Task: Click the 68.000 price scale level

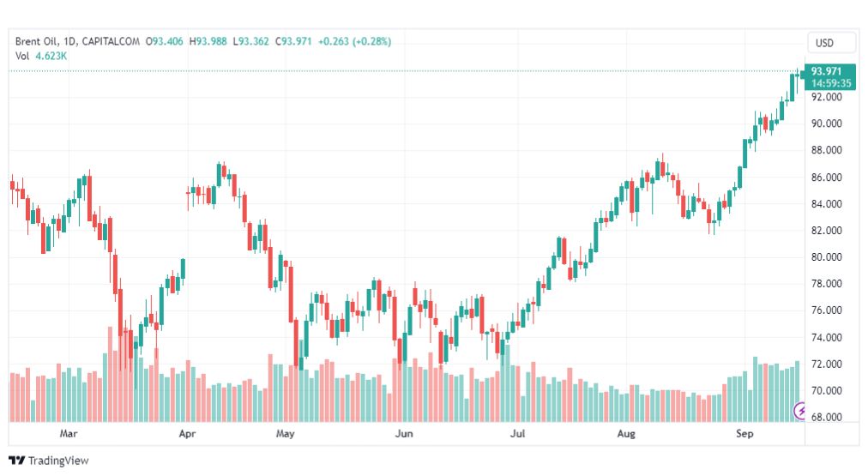Action: pyautogui.click(x=826, y=417)
